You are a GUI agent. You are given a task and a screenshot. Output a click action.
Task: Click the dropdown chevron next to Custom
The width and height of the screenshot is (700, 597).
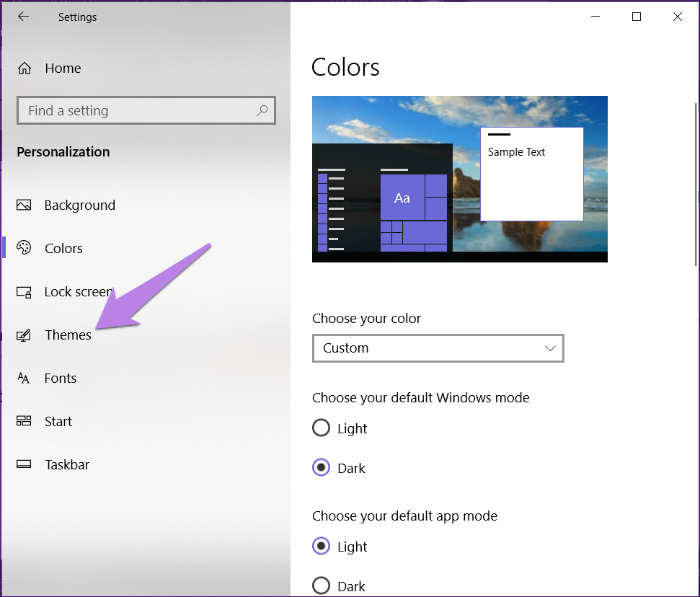pos(551,348)
